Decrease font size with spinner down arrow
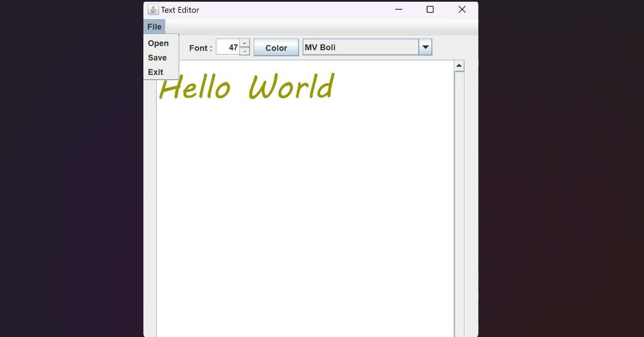 coord(244,51)
